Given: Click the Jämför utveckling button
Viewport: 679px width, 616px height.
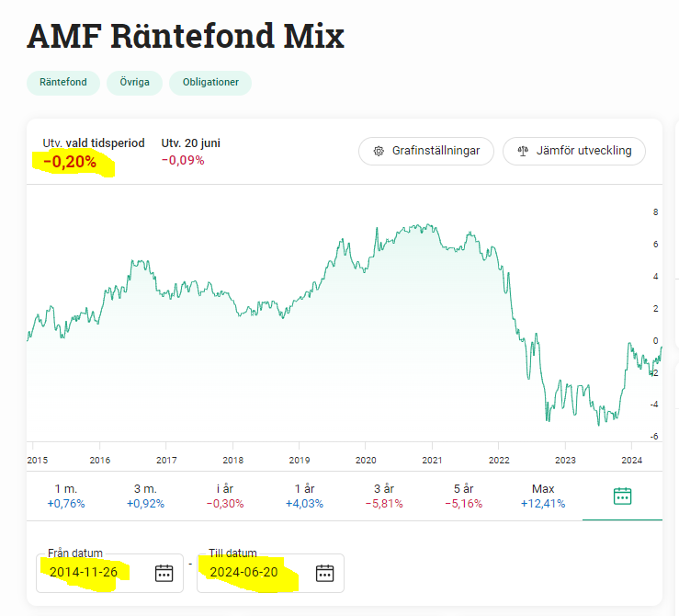Looking at the screenshot, I should click(574, 151).
